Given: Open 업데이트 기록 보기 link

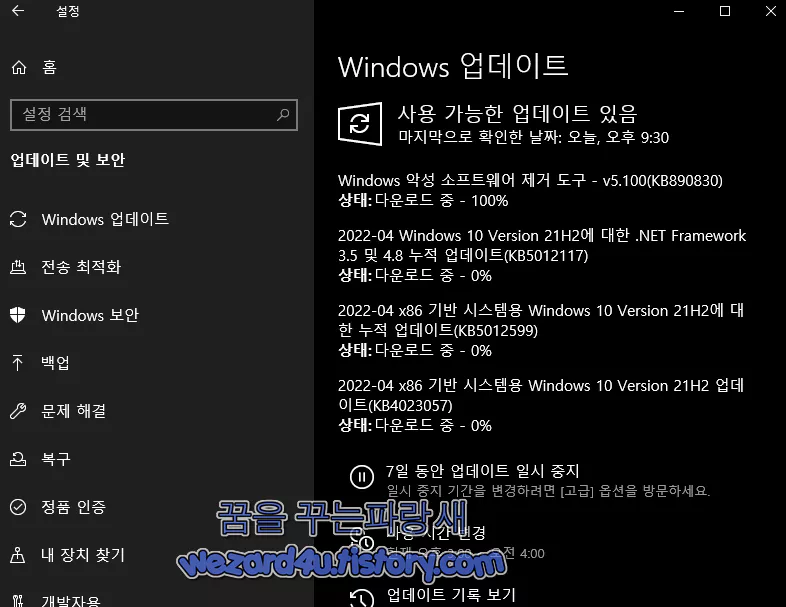Looking at the screenshot, I should click(x=451, y=595).
